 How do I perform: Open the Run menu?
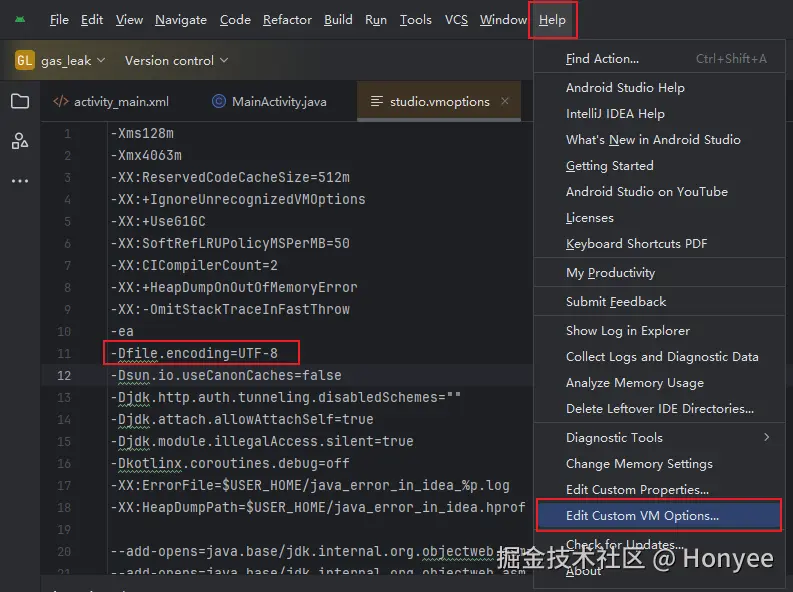click(376, 20)
